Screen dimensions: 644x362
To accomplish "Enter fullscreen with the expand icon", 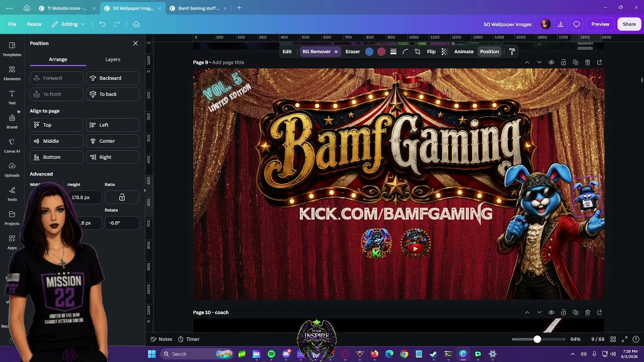I will 624,339.
